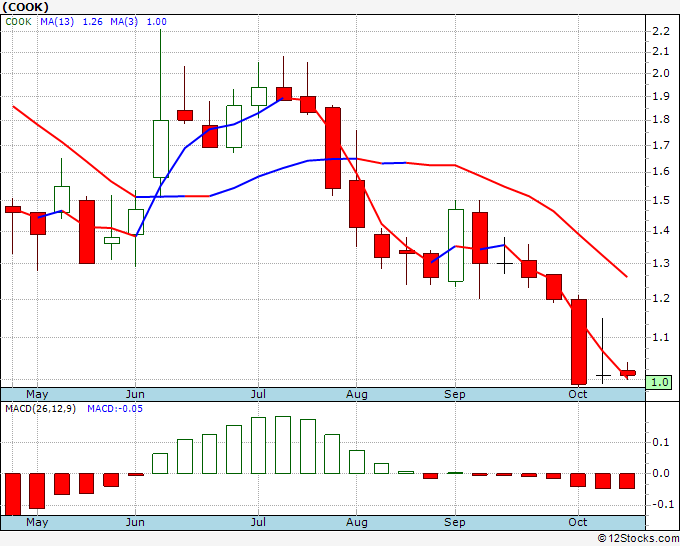Click the tall green candle at the start of September
Viewport: 680px width, 546px height.
coord(455,245)
